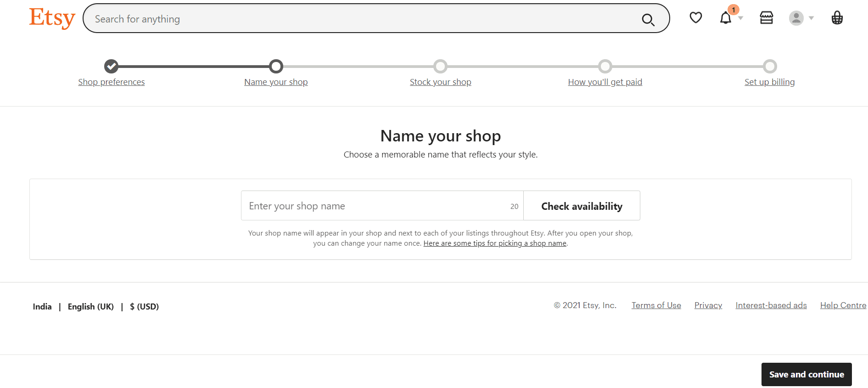The image size is (868, 388).
Task: Open Help Centre link
Action: tap(843, 305)
